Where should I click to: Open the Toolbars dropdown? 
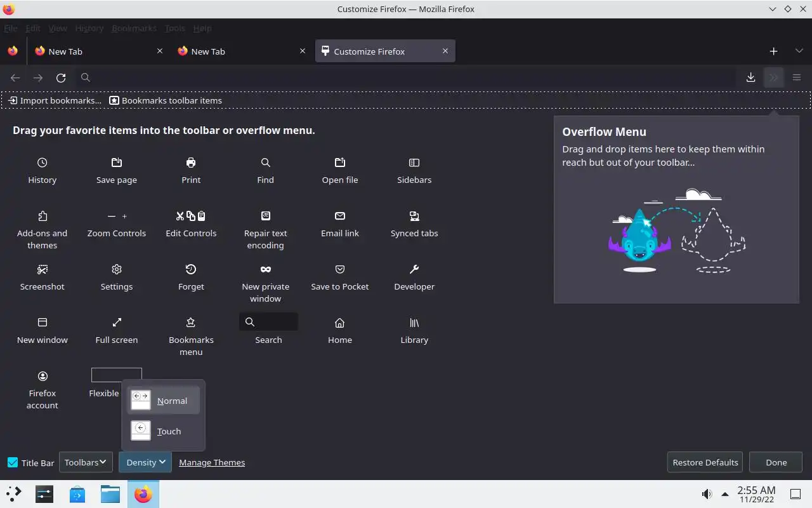click(x=86, y=462)
